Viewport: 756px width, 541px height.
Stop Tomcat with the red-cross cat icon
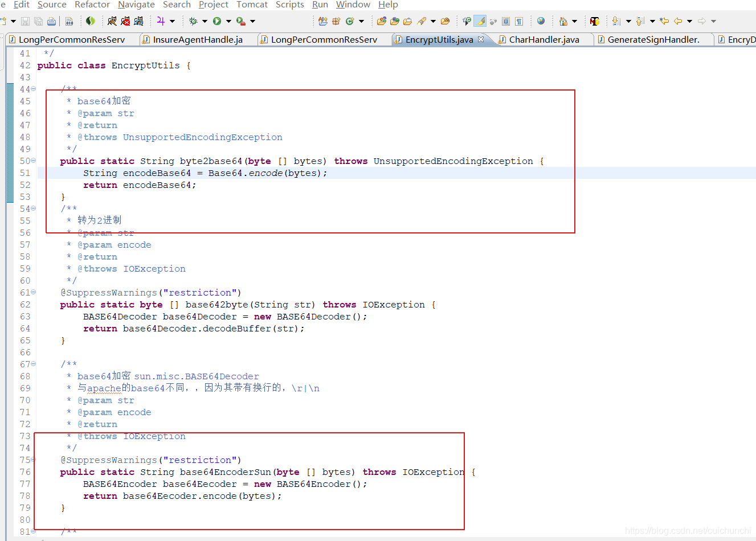tap(126, 21)
